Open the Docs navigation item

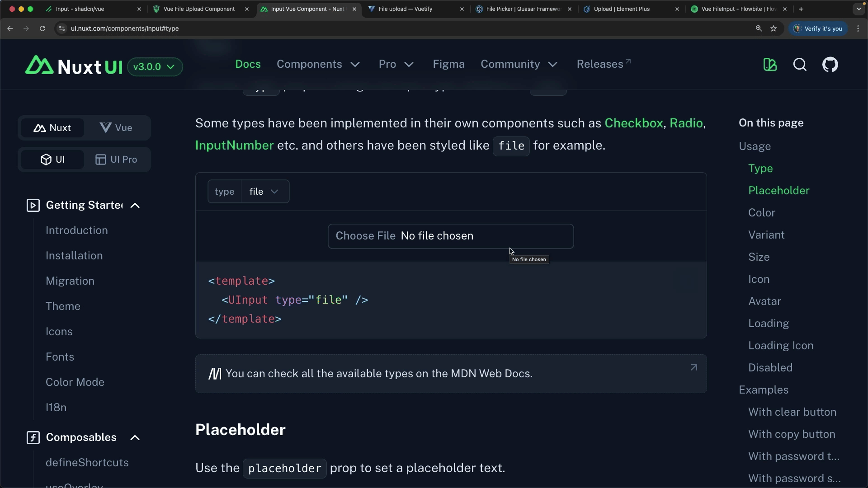click(248, 64)
